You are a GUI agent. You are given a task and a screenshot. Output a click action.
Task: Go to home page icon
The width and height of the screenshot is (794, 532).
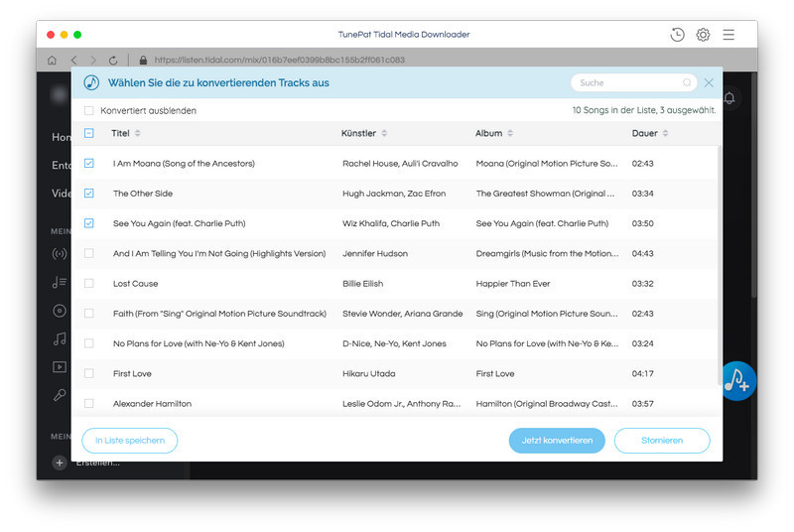[x=52, y=61]
